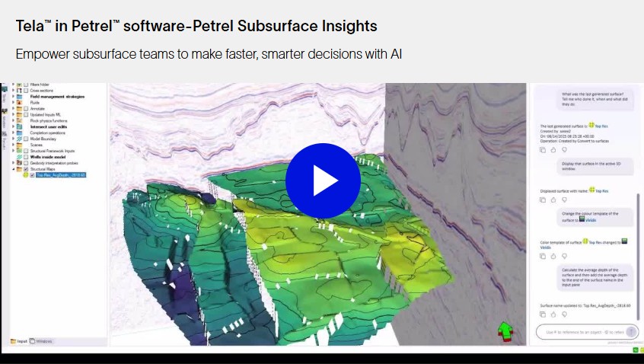Expand the Completion operations node
This screenshot has height=364, width=644.
(13, 133)
